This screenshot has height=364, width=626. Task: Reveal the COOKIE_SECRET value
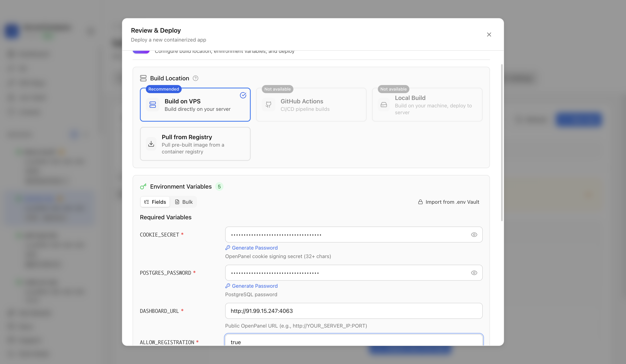tap(474, 235)
